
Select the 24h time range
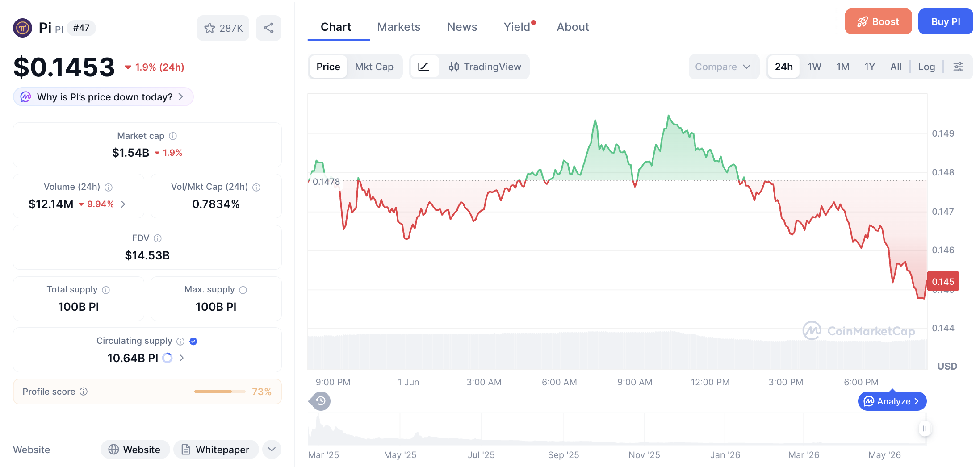tap(784, 67)
